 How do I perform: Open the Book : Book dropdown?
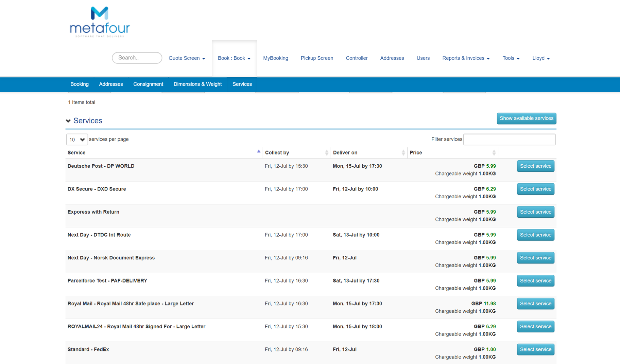[234, 58]
